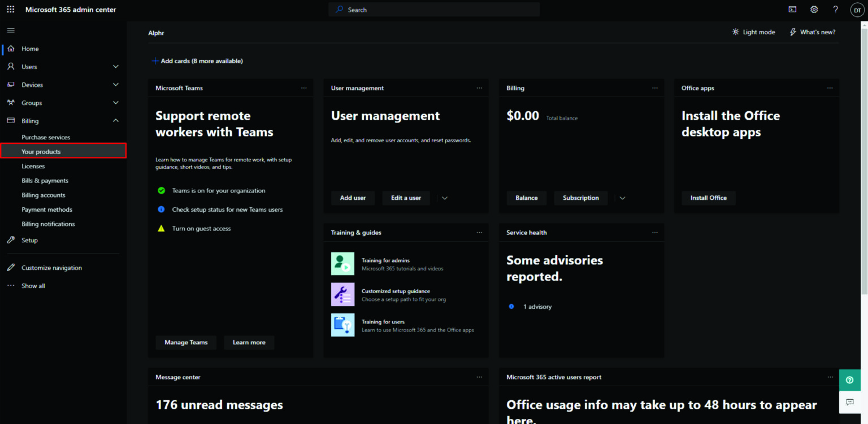
Task: Open Payment methods in the sidebar
Action: (47, 209)
